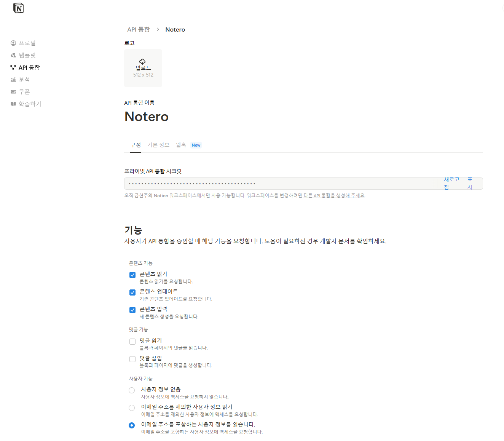Uncheck the 콘텐츠 입력 checkbox
This screenshot has width=504, height=441.
(x=132, y=310)
